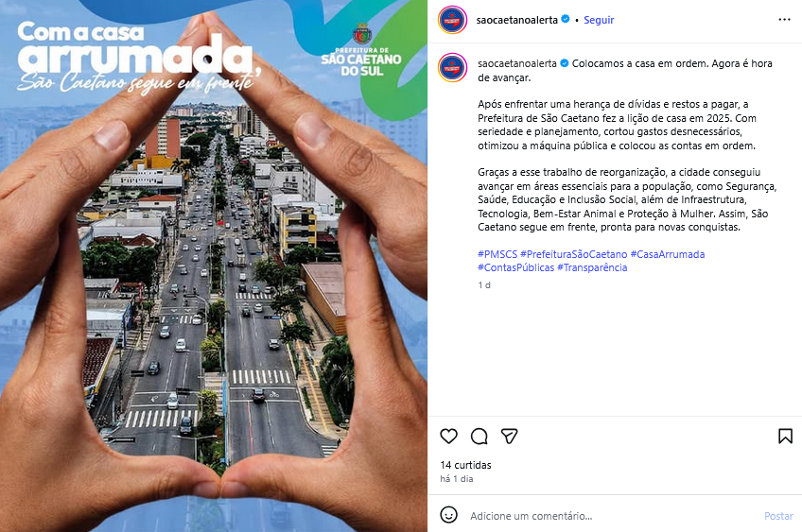This screenshot has width=802, height=532.
Task: Like the post with the heart icon
Action: pyautogui.click(x=448, y=436)
